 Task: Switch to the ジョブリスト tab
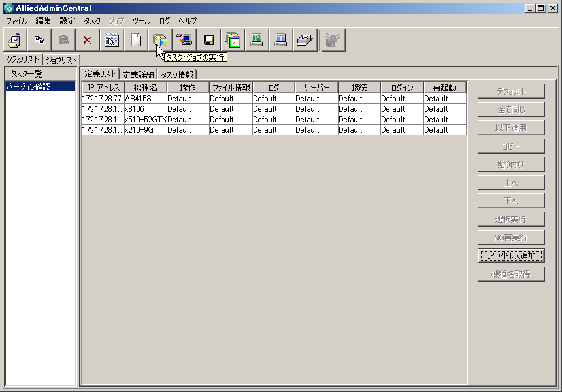(x=61, y=60)
